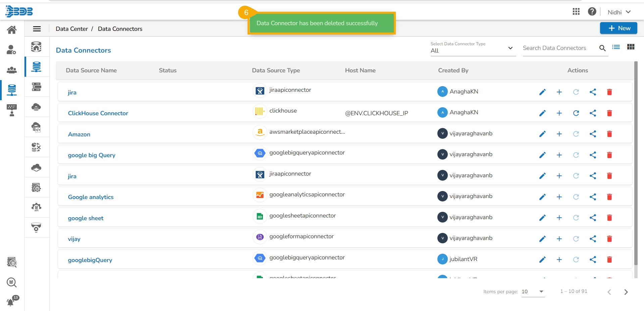Open the apps grid menu
The image size is (644, 311).
pos(576,12)
